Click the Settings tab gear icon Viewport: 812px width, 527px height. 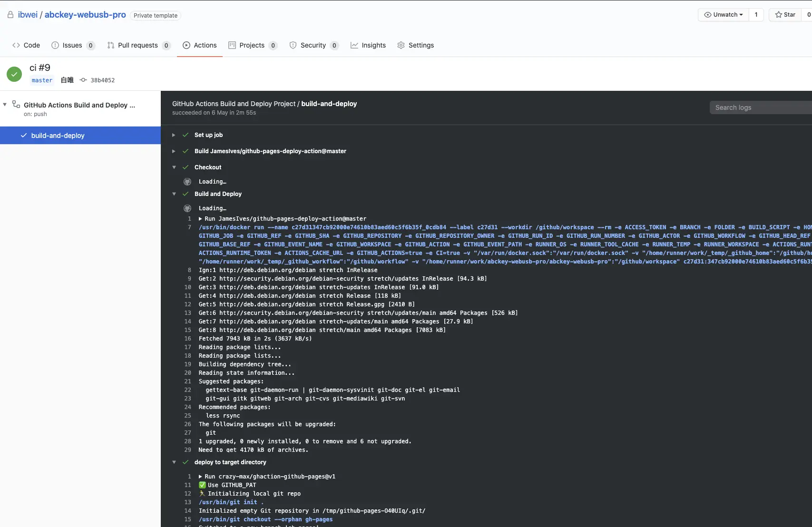click(x=401, y=45)
